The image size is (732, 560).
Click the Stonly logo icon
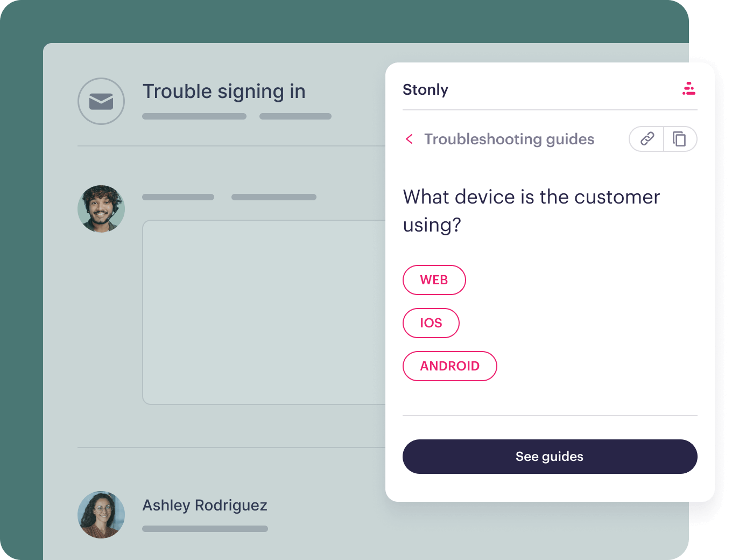[x=689, y=89]
